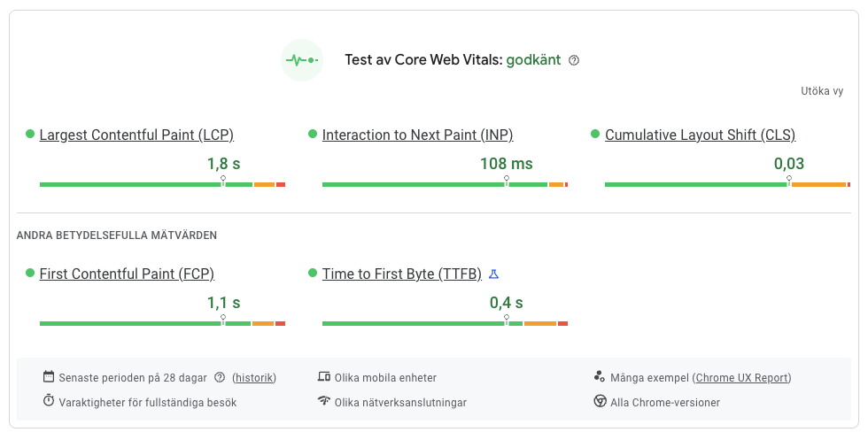Click the TTFB experimental flask icon
The height and width of the screenshot is (440, 868).
coord(494,274)
